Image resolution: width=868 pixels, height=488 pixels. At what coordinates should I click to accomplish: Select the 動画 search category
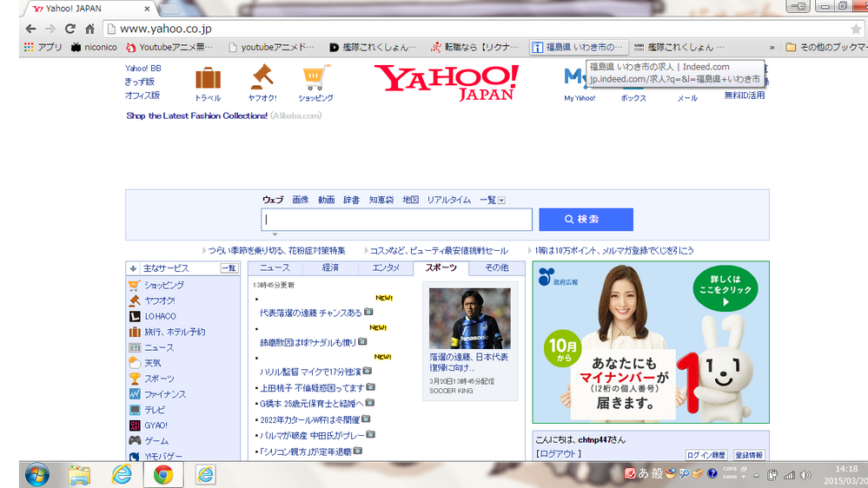click(x=326, y=200)
